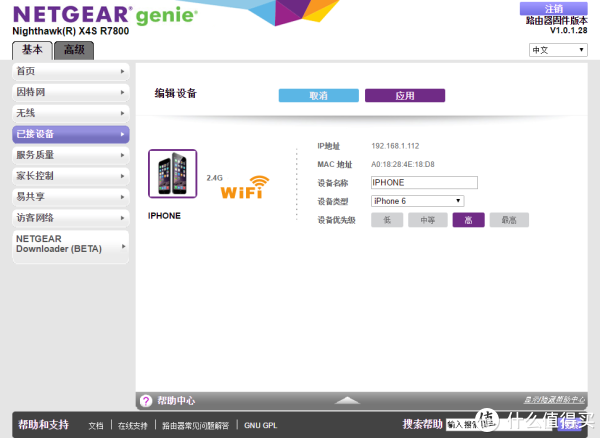Select the 已接设备 attached devices menu
This screenshot has height=438, width=600.
click(x=71, y=134)
